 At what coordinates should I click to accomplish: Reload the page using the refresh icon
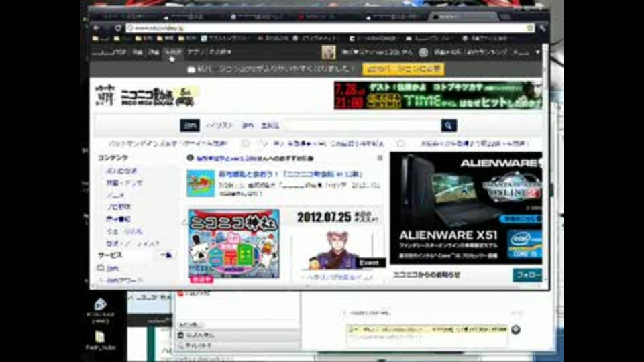118,28
